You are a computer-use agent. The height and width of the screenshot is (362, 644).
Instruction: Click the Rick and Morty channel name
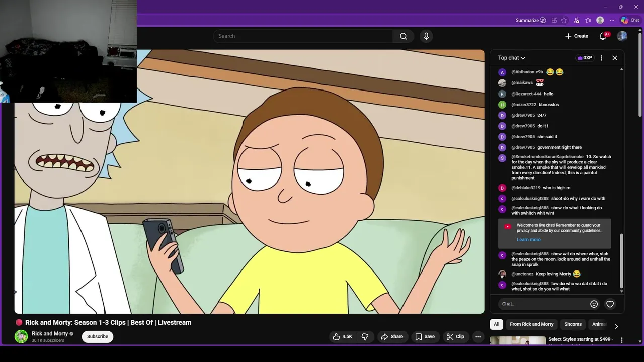[x=50, y=333]
